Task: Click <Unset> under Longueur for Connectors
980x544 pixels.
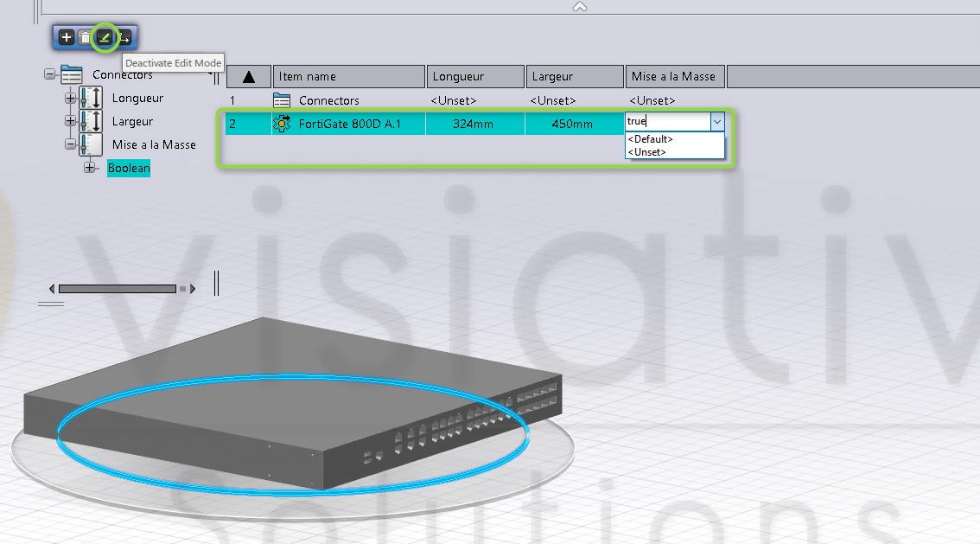Action: tap(454, 100)
